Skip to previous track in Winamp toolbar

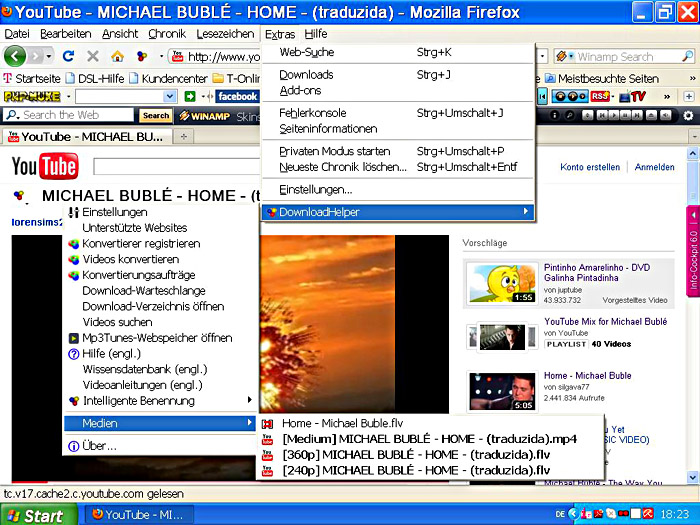click(x=602, y=115)
